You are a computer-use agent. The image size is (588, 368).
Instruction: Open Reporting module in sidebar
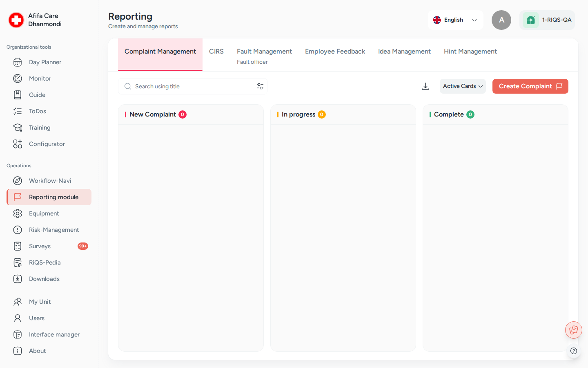[x=49, y=197]
